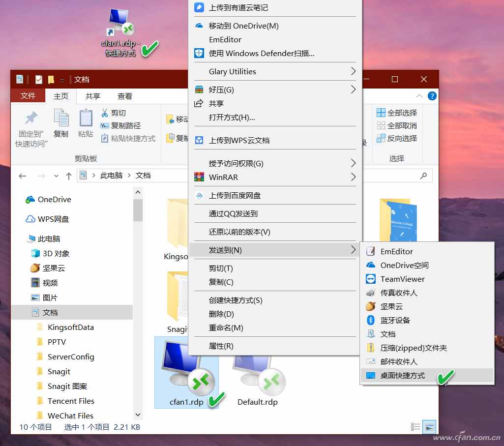504x446 pixels.
Task: Expand the 授予访问权限(G) submenu
Action: tap(275, 163)
